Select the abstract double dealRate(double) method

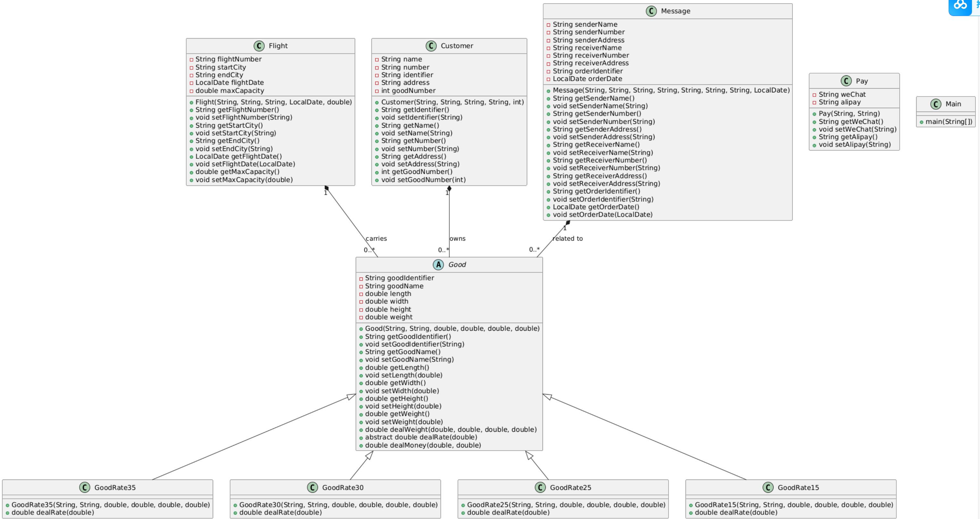[x=421, y=437]
